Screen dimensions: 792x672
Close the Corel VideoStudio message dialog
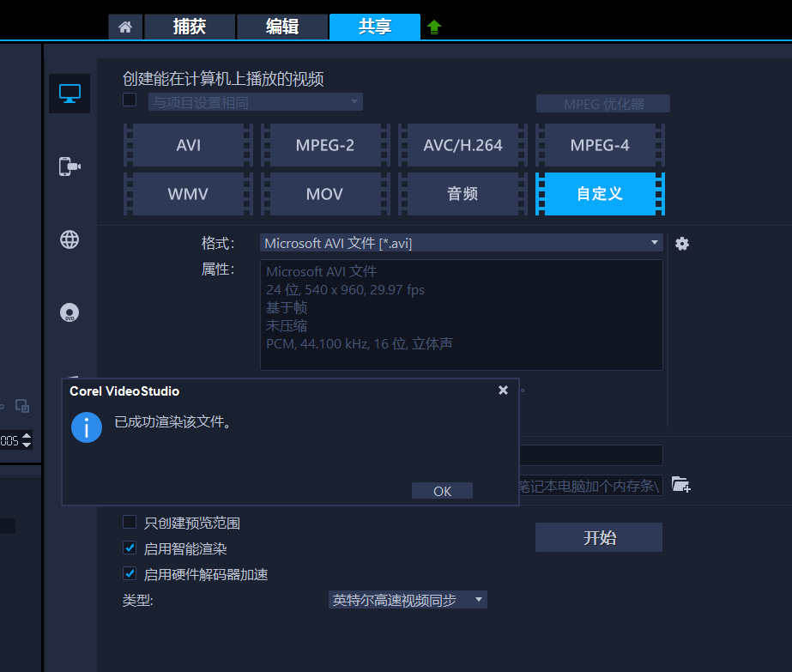(x=503, y=390)
